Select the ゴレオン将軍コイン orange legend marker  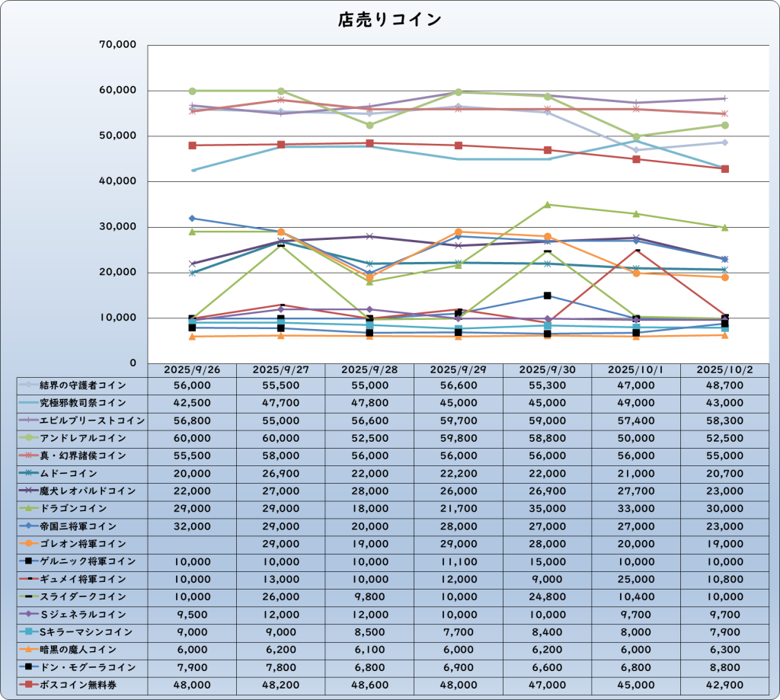29,544
